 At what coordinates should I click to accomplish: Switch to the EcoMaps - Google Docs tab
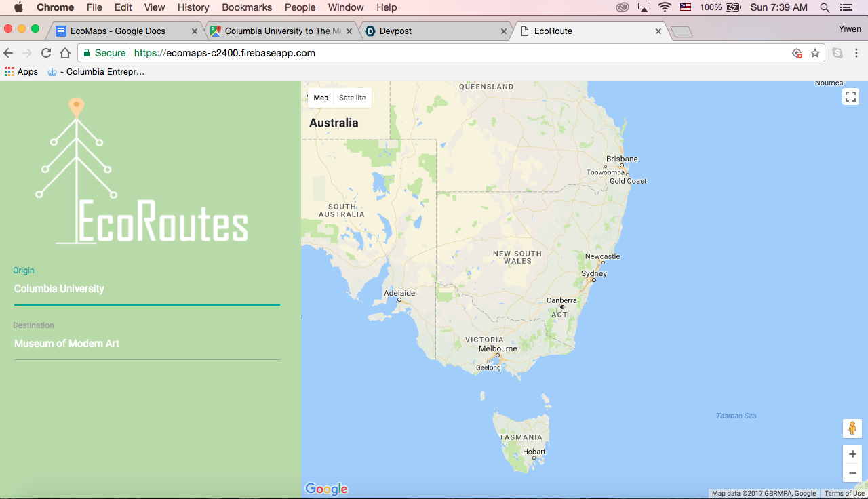(126, 31)
